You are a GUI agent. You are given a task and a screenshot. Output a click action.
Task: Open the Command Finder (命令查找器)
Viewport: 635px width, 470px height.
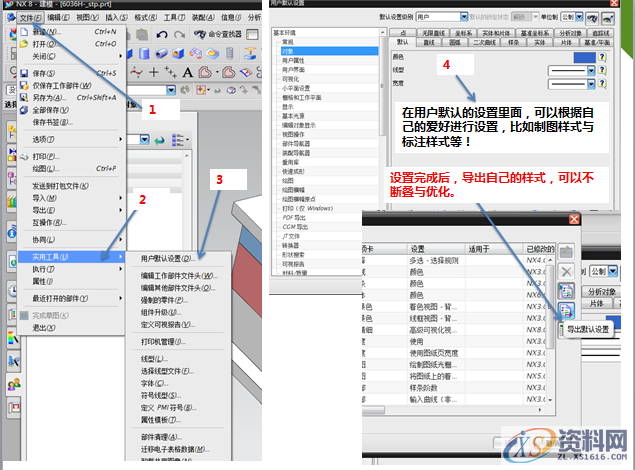pyautogui.click(x=218, y=34)
